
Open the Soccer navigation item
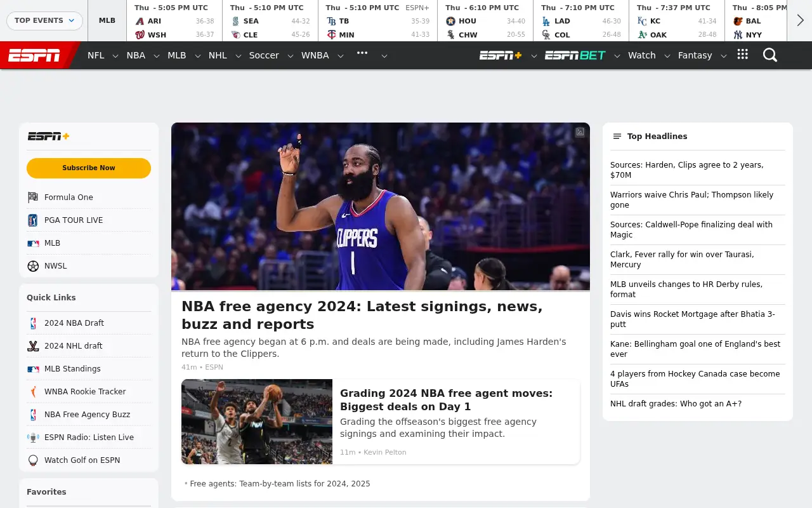(x=264, y=55)
